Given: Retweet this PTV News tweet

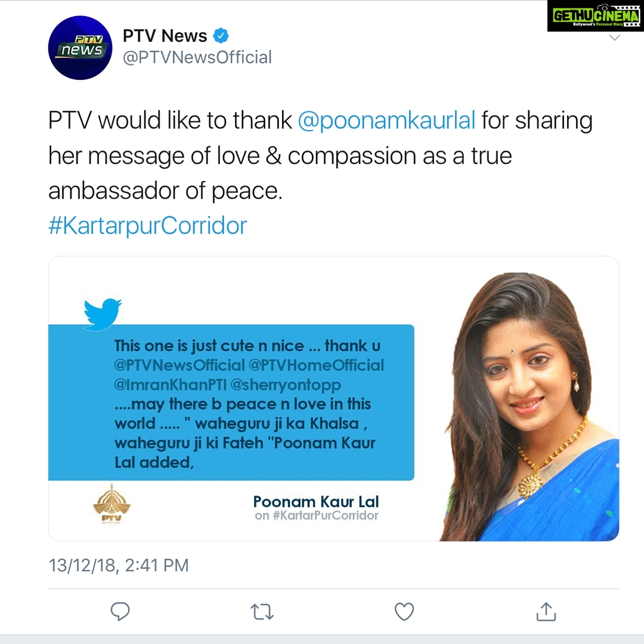Looking at the screenshot, I should 262,612.
